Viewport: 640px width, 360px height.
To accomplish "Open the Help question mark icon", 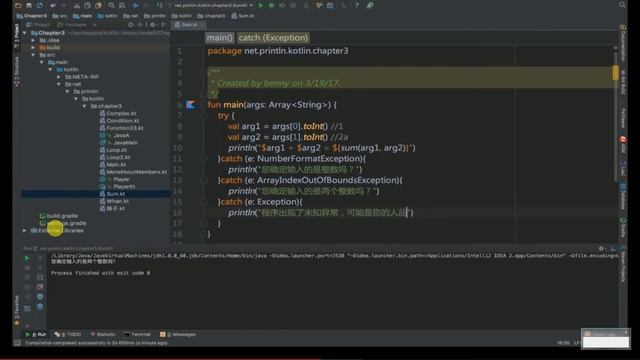I will point(356,5).
